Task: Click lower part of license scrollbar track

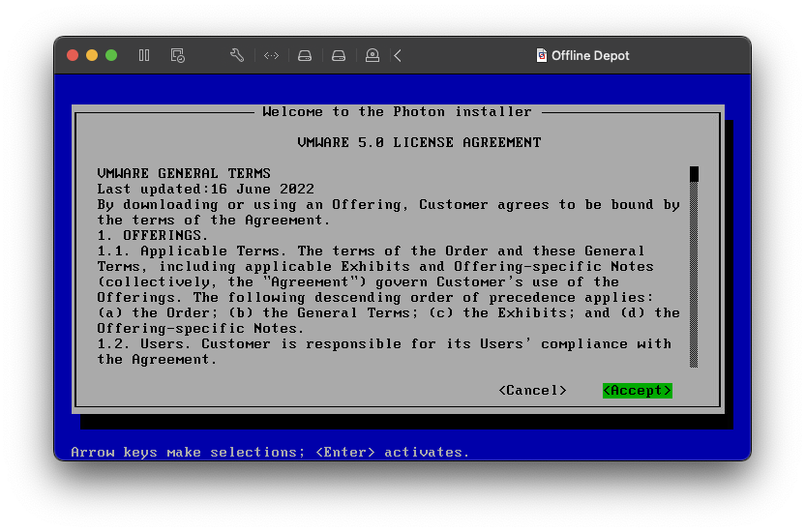Action: [694, 329]
